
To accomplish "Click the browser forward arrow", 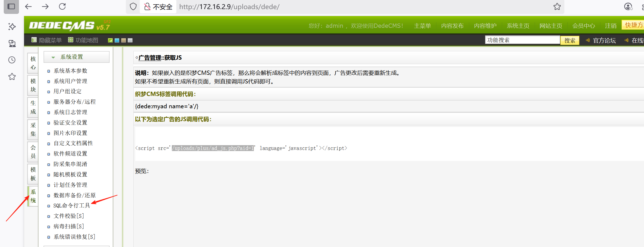I will pos(45,7).
